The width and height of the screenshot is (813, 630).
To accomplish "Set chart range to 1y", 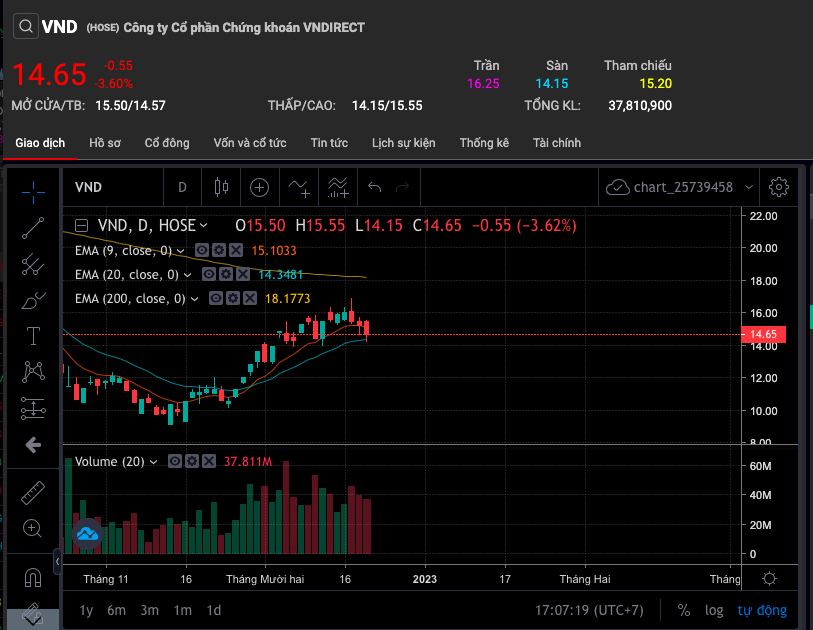I will (86, 610).
